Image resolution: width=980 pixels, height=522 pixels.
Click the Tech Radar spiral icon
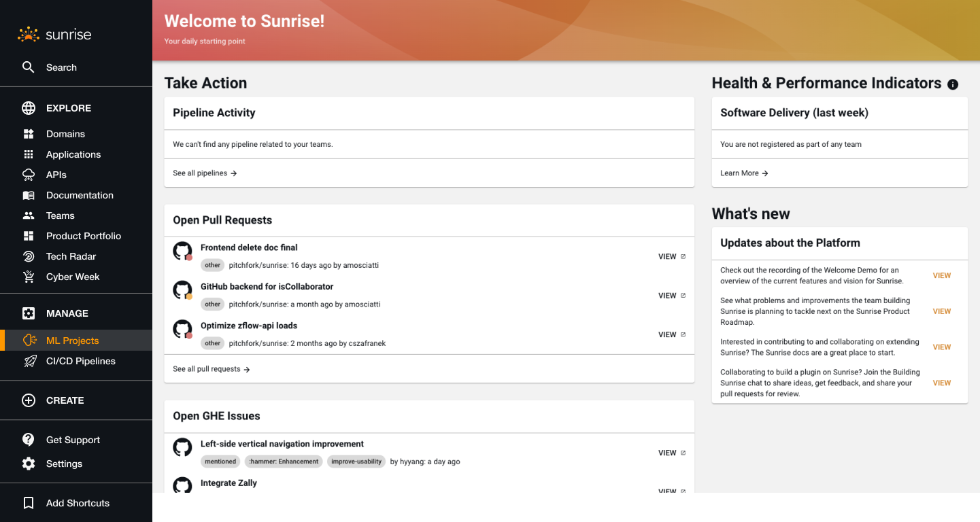point(29,256)
